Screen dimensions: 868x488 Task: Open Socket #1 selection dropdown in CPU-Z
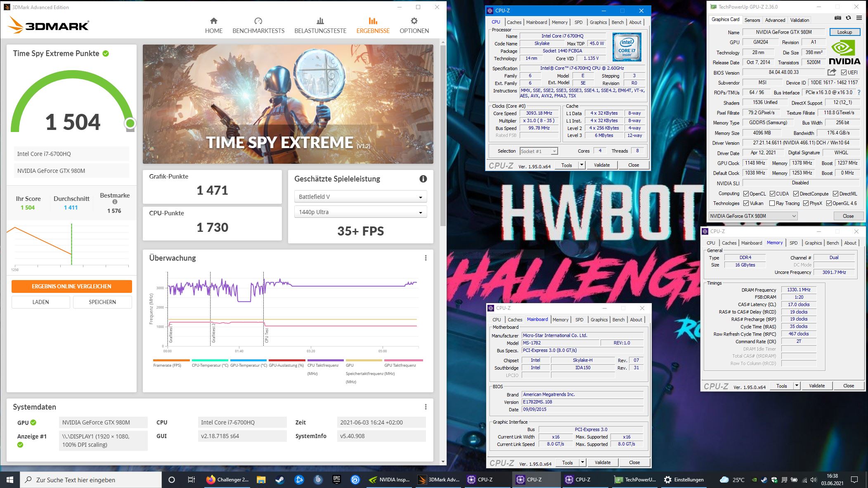539,151
